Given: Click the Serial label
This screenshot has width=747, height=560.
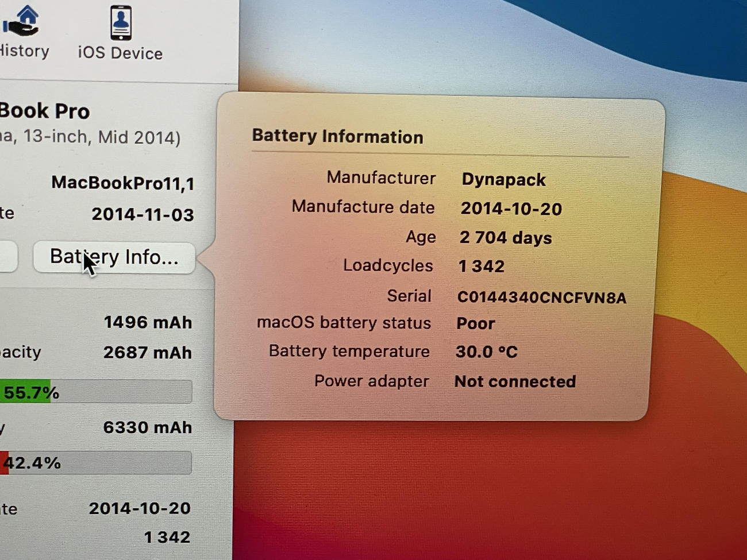Looking at the screenshot, I should click(x=409, y=296).
